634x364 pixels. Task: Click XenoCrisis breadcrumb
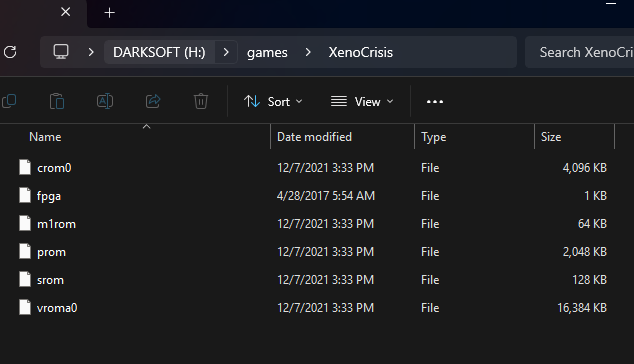coord(361,52)
